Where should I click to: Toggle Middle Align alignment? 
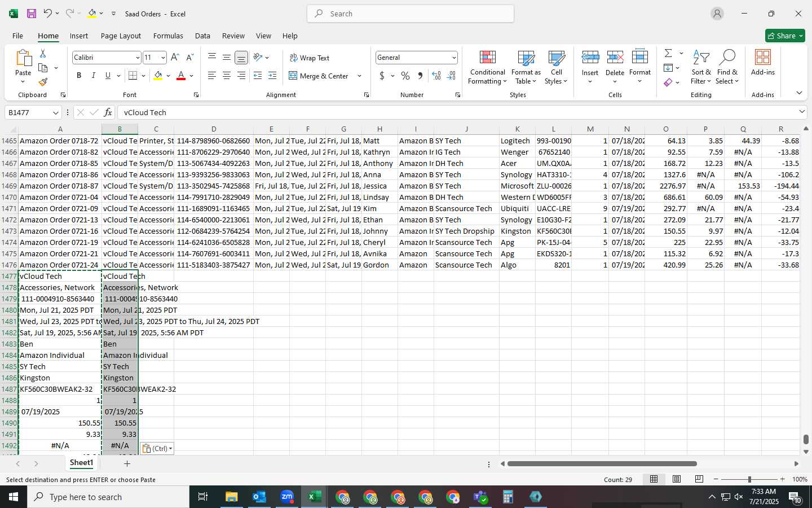coord(226,58)
